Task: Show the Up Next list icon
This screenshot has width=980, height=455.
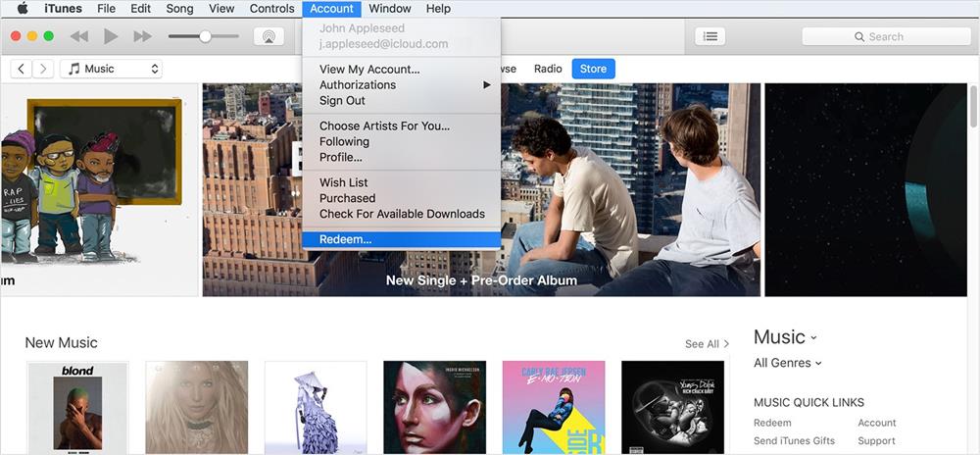Action: coord(710,36)
